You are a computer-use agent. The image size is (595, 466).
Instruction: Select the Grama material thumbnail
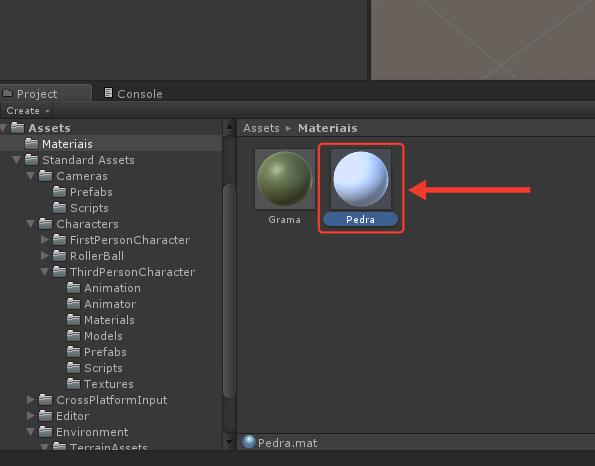point(285,179)
